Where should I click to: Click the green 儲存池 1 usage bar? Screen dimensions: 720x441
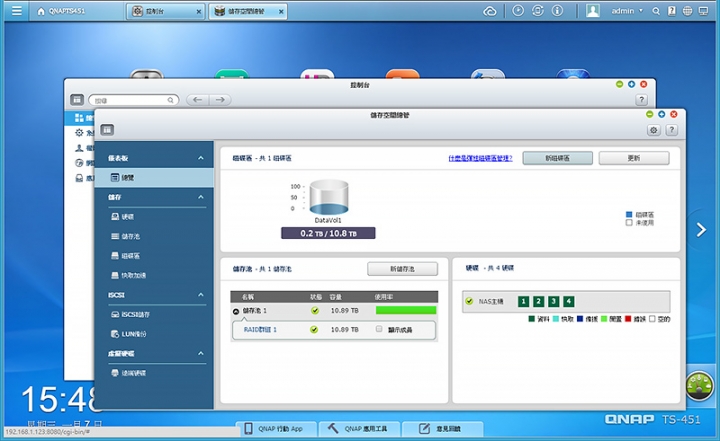tap(406, 311)
